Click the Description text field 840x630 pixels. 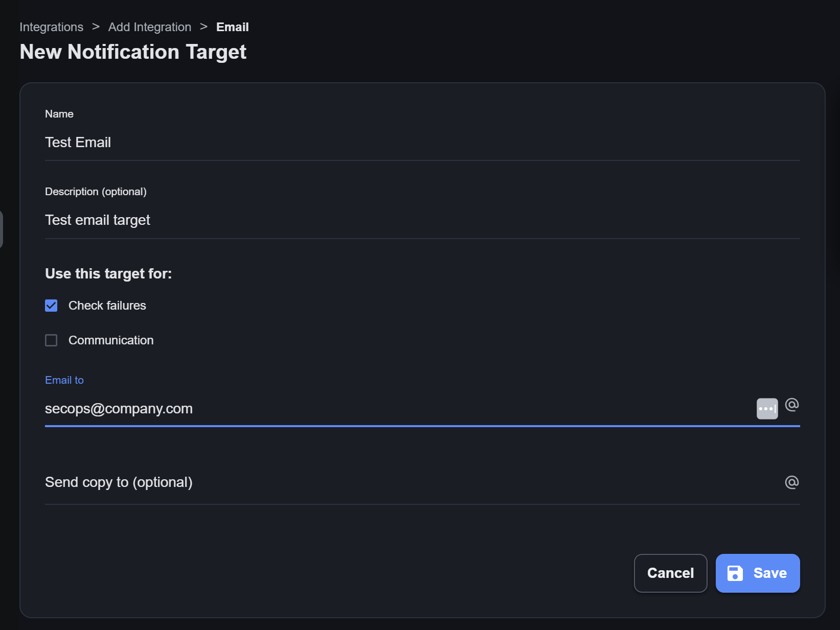pos(422,220)
